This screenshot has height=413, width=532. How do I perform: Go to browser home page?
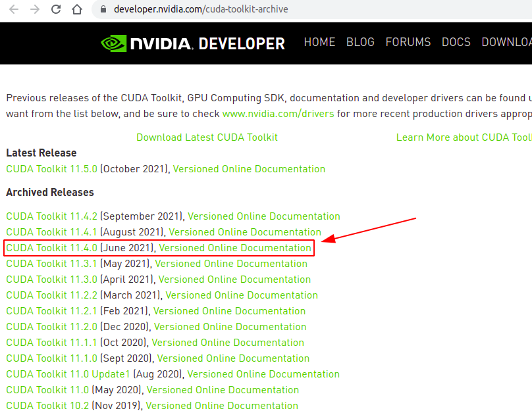pyautogui.click(x=77, y=10)
